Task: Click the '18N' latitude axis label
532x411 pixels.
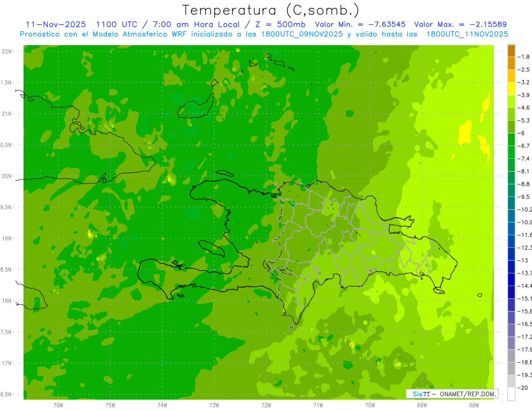Action: point(8,301)
